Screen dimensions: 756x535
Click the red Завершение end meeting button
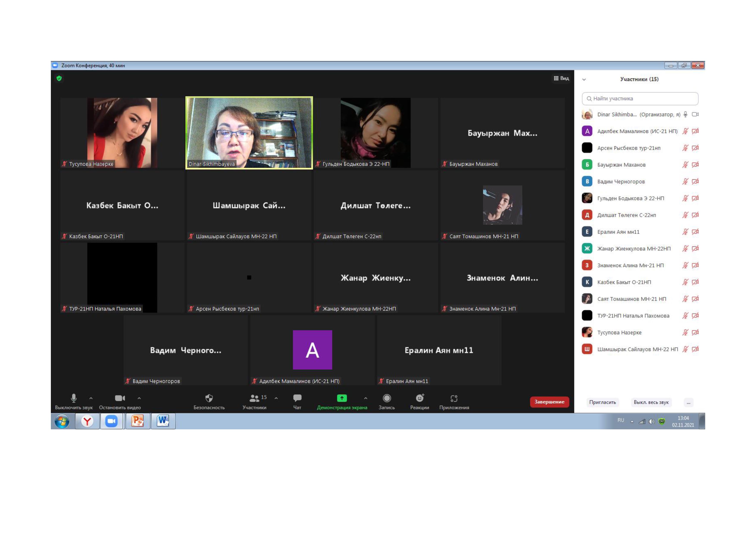pos(549,402)
